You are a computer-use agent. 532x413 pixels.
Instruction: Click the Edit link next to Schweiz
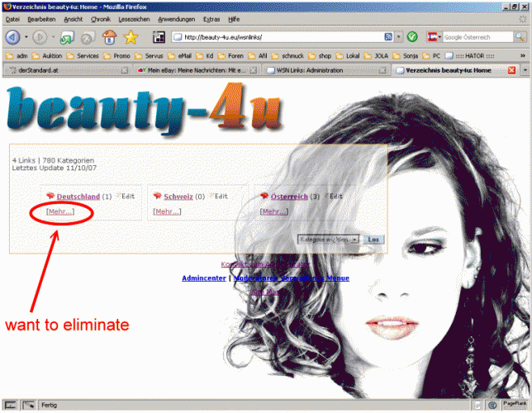[218, 197]
